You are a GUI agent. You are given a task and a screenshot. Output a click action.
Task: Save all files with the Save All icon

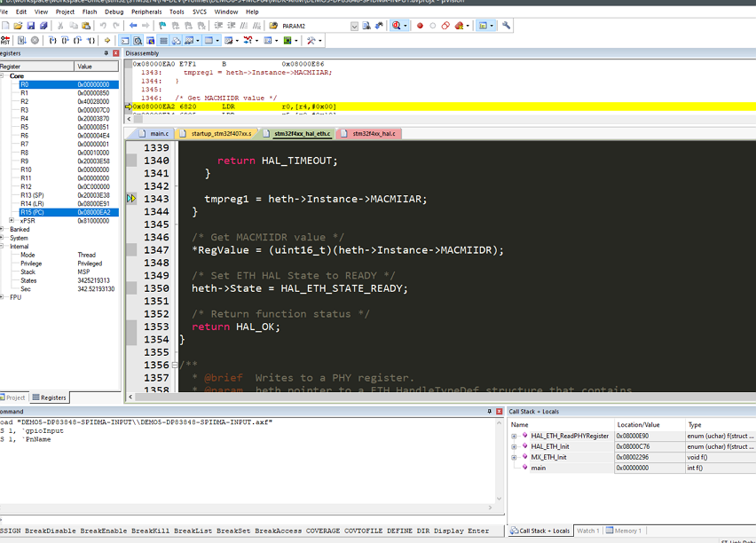[x=43, y=26]
